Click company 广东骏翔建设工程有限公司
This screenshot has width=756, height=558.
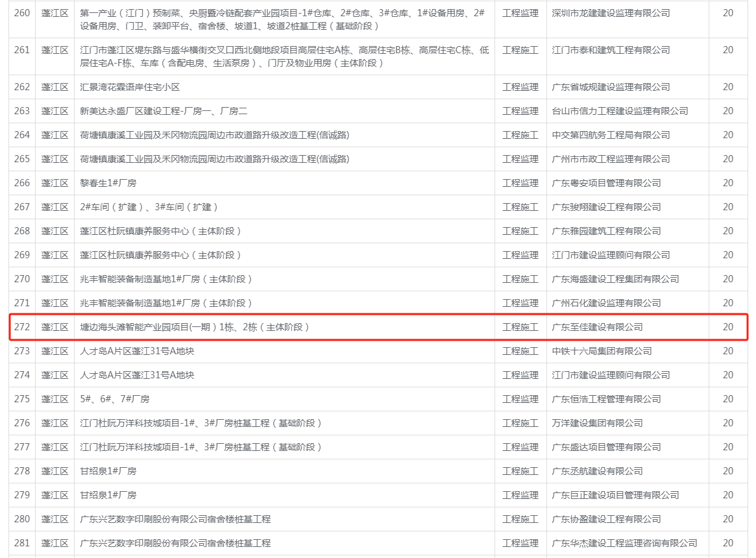point(607,208)
